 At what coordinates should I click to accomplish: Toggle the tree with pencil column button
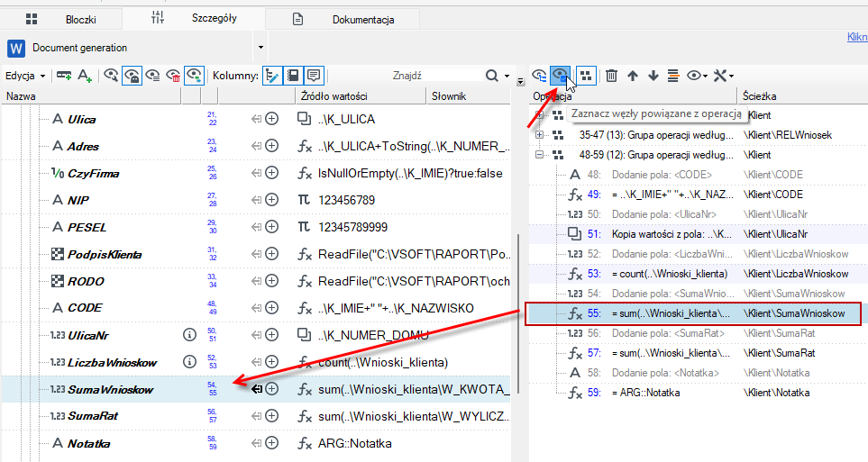point(272,76)
